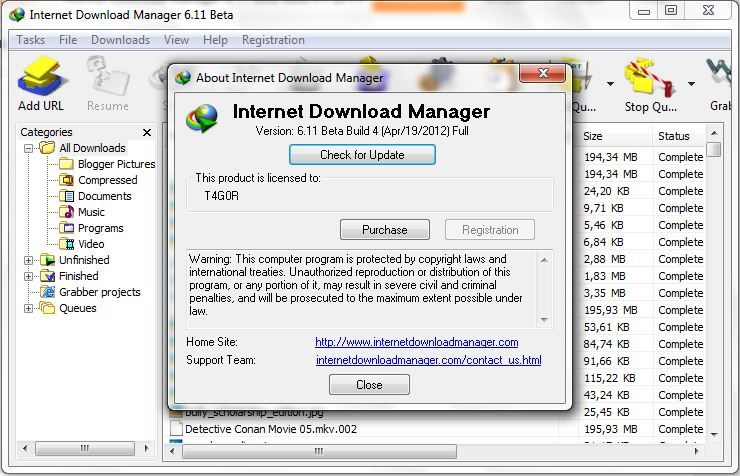Image resolution: width=740 pixels, height=476 pixels.
Task: Close the About dialog with the red X
Action: [543, 73]
